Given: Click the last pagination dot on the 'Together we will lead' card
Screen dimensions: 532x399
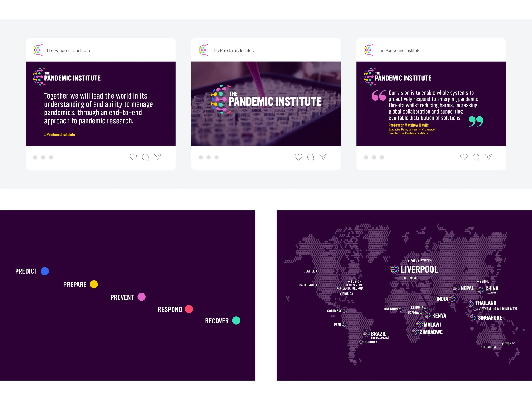Looking at the screenshot, I should (x=51, y=157).
